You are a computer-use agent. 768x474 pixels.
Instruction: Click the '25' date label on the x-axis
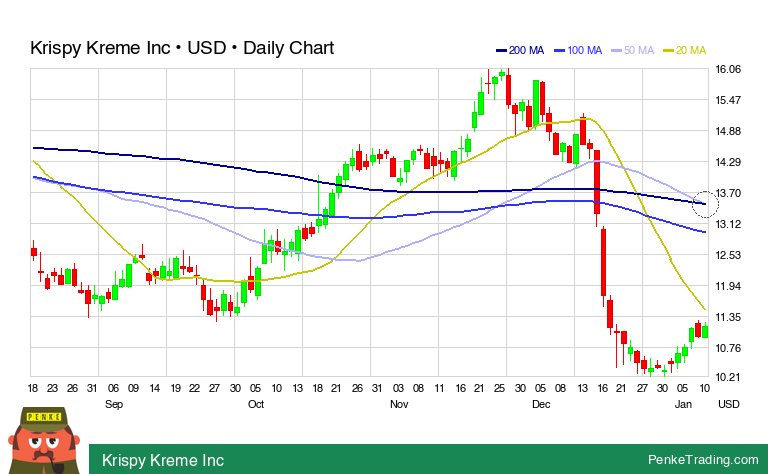pos(499,388)
